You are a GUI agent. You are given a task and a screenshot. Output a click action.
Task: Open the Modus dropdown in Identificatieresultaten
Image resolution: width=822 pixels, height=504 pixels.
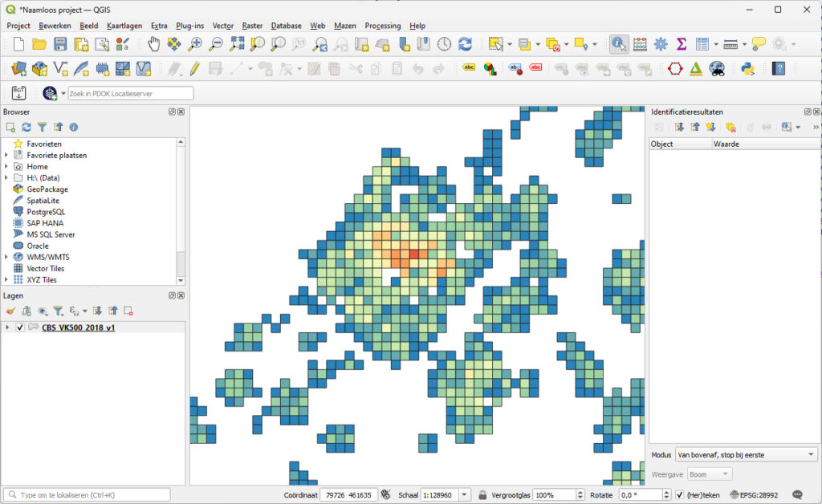click(x=747, y=454)
